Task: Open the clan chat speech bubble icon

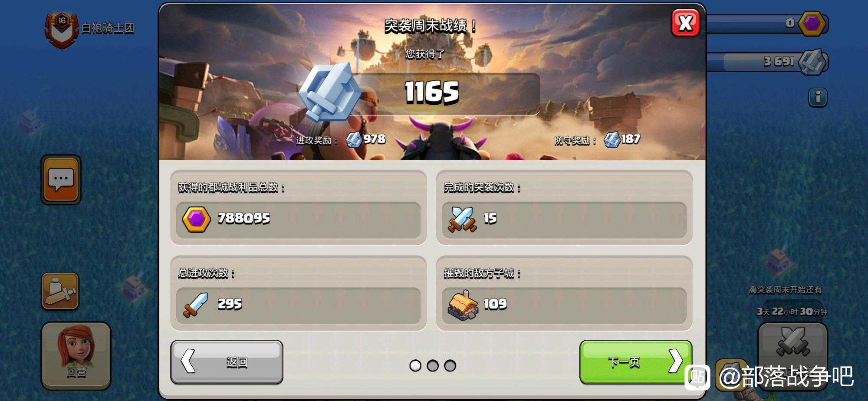Action: 61,179
